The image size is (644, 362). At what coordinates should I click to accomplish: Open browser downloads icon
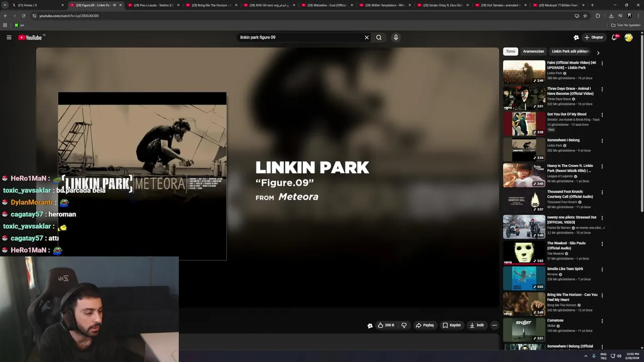click(611, 16)
